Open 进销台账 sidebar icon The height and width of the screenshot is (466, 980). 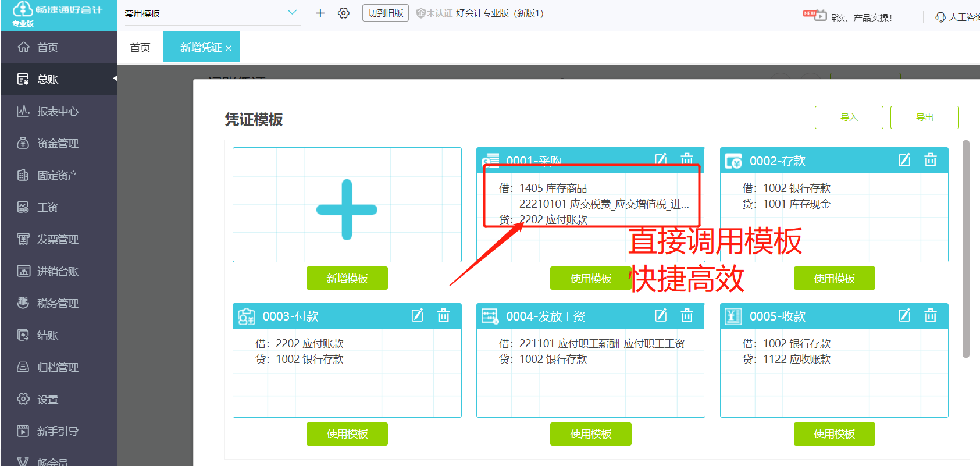[23, 271]
